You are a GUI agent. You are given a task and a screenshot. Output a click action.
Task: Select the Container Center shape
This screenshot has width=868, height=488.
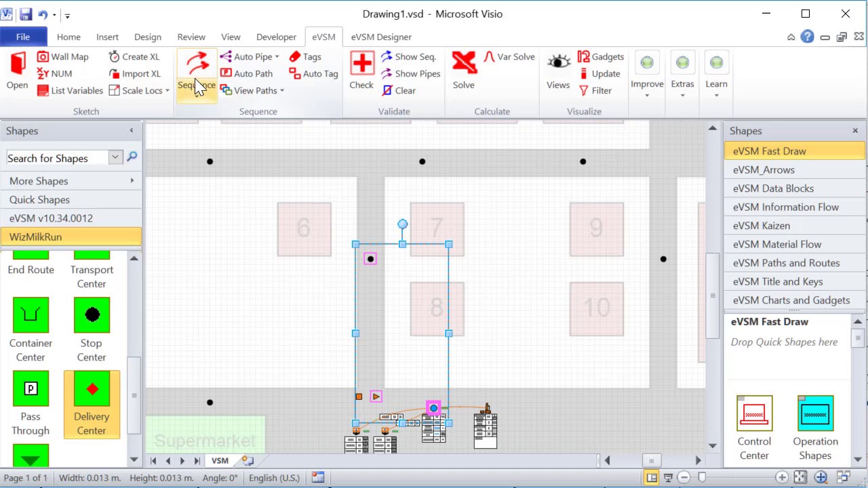click(x=31, y=330)
